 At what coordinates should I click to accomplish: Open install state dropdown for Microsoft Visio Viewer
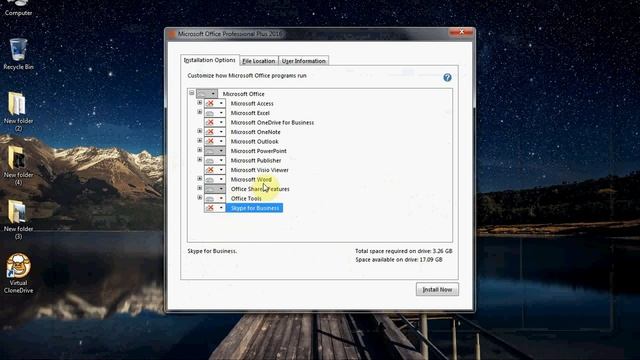[215, 170]
